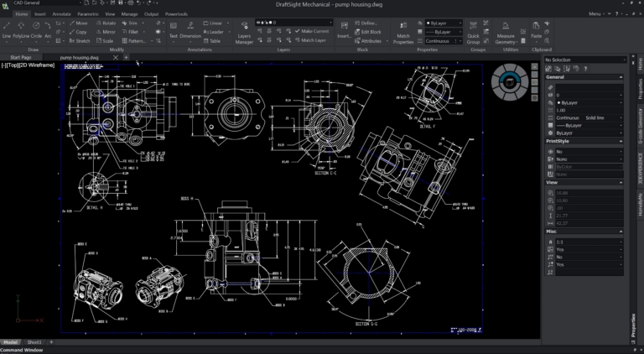Open the 1:1 annotation scale dropdown
Screen dimensions: 644x354
(x=589, y=242)
